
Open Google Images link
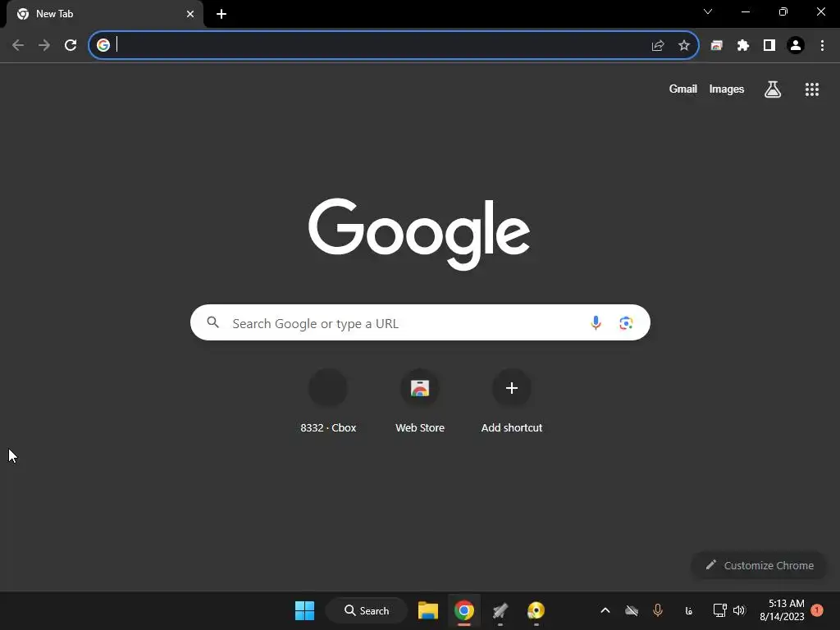pos(727,89)
